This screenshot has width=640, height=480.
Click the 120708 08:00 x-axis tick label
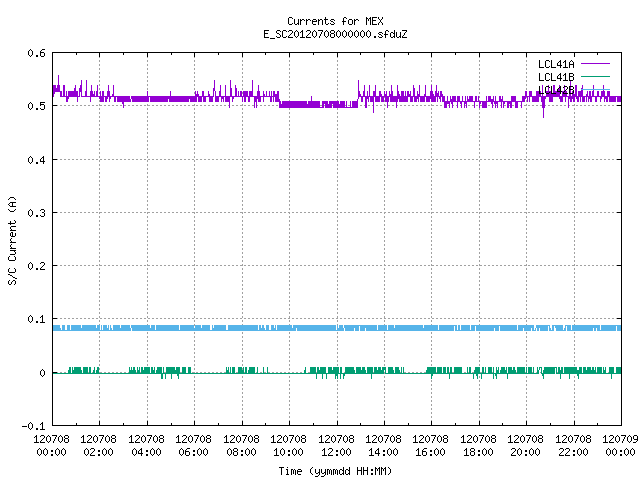(242, 446)
